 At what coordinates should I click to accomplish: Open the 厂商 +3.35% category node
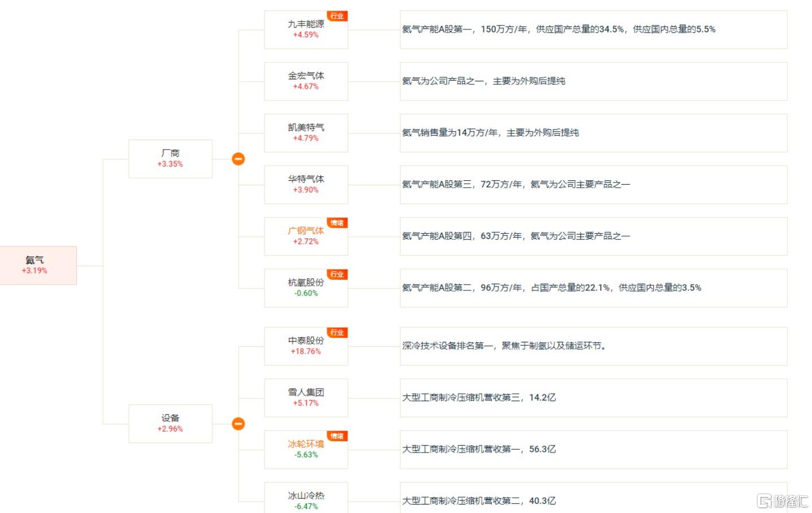(170, 159)
